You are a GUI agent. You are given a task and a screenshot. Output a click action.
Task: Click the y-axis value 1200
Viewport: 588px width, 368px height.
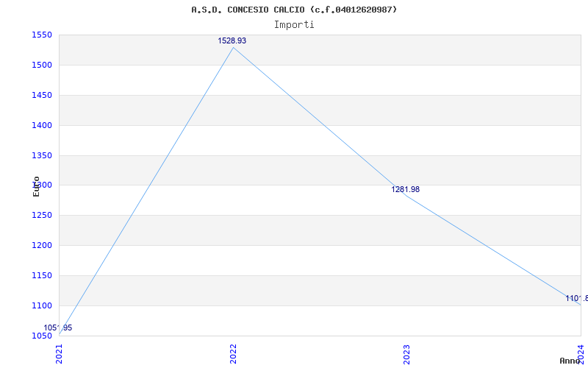point(42,246)
